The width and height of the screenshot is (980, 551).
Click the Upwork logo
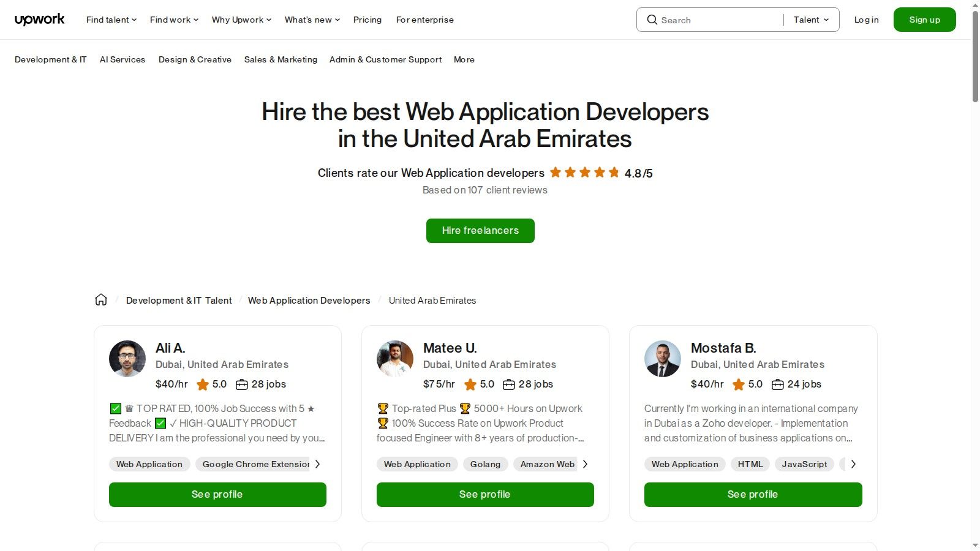[x=39, y=20]
